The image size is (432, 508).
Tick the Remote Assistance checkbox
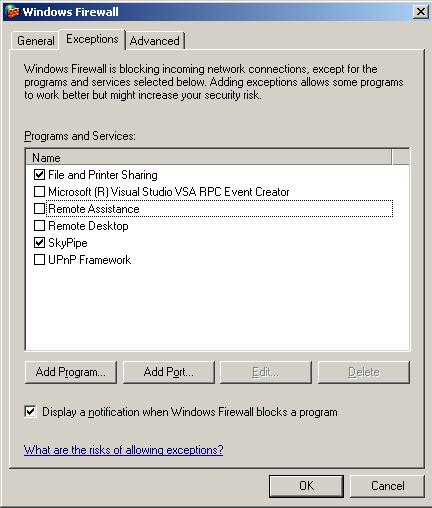pyautogui.click(x=39, y=209)
